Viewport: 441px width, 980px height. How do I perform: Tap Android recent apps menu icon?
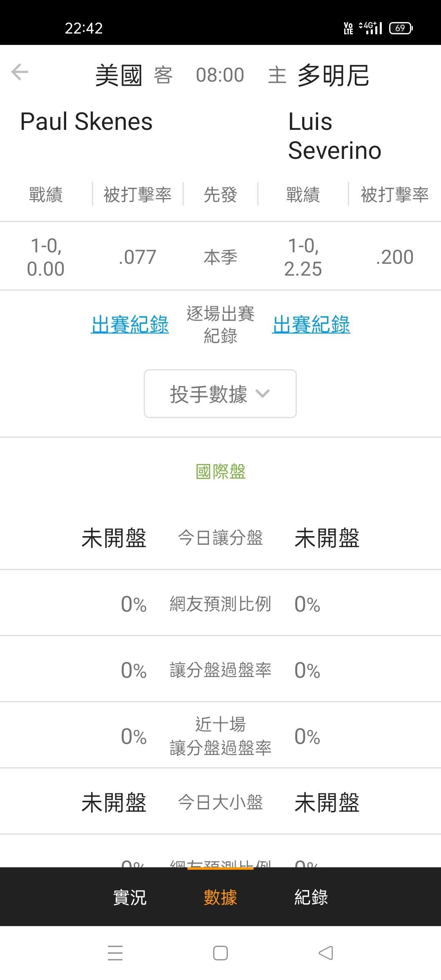(115, 953)
